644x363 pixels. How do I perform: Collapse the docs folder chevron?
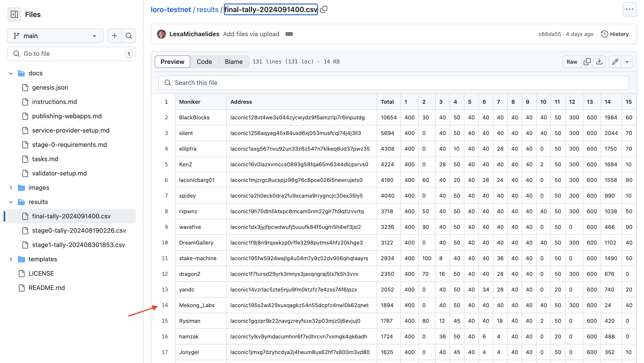(11, 73)
